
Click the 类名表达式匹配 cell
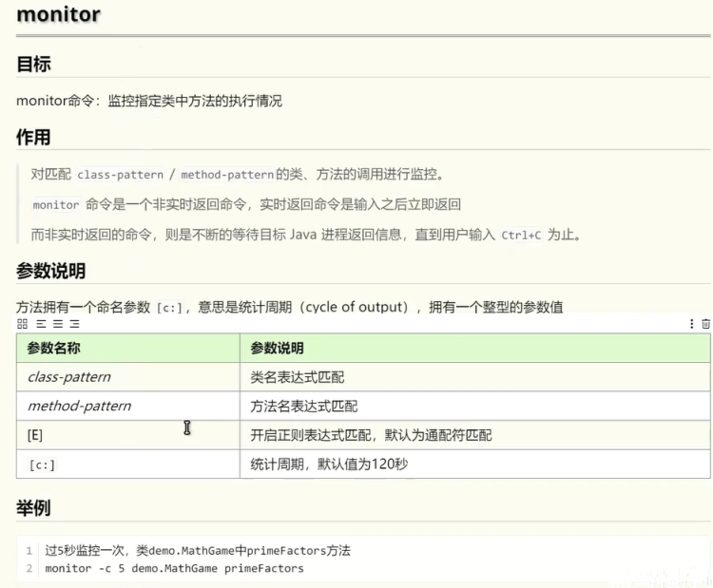[474, 377]
